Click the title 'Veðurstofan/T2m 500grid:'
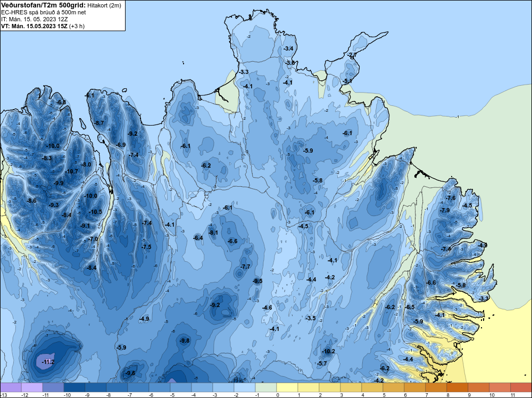The height and width of the screenshot is (398, 532). 44,5
